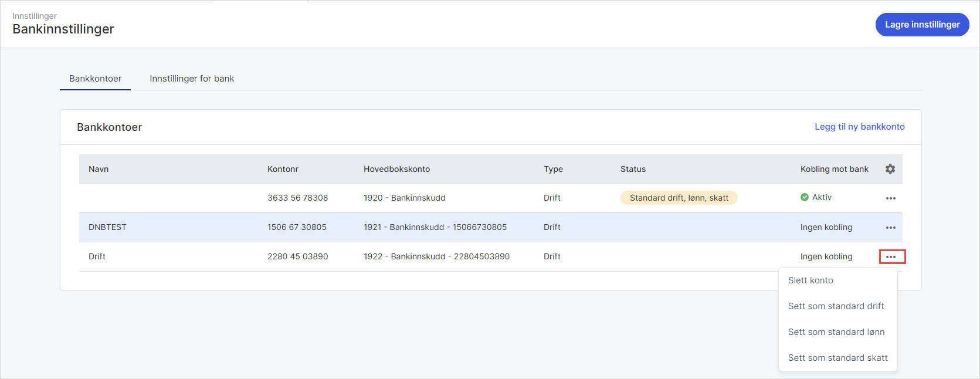Choose 'Sett som standard drift' option
Viewport: 980px width, 379px height.
pos(836,306)
